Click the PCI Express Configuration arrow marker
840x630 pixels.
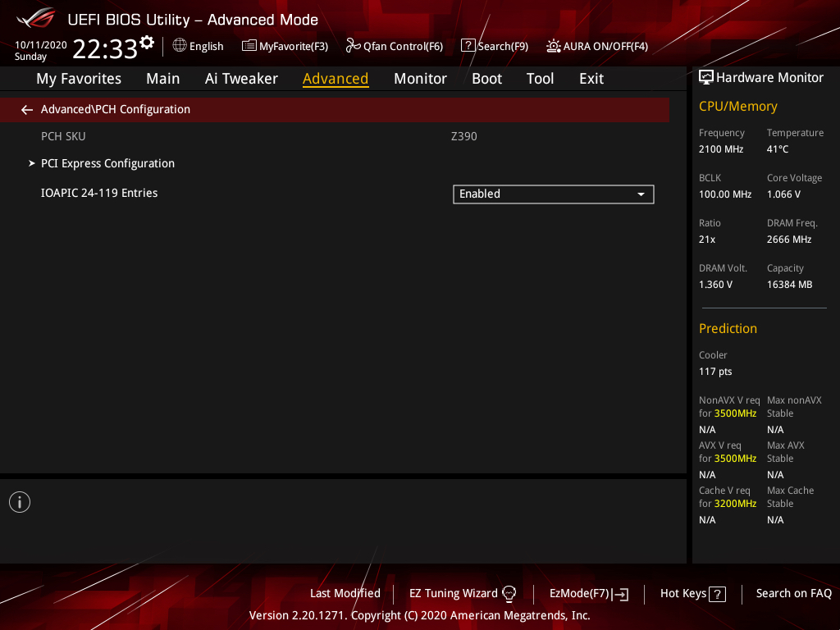click(x=32, y=163)
